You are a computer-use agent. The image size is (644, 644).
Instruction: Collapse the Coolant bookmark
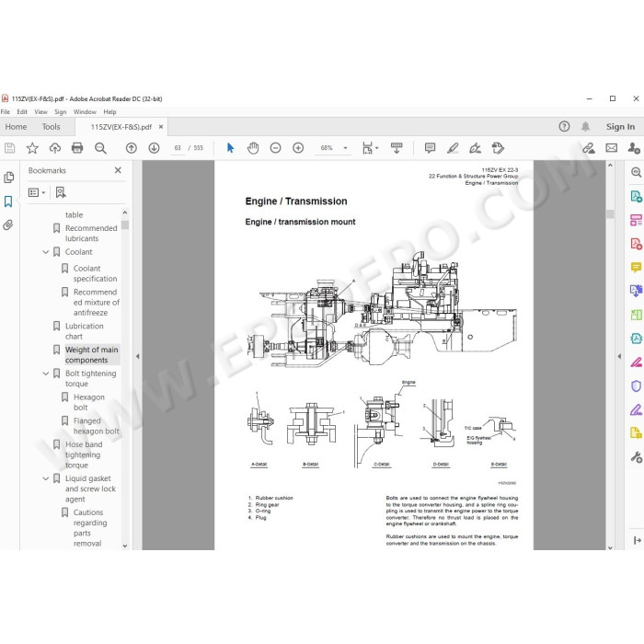click(x=46, y=252)
